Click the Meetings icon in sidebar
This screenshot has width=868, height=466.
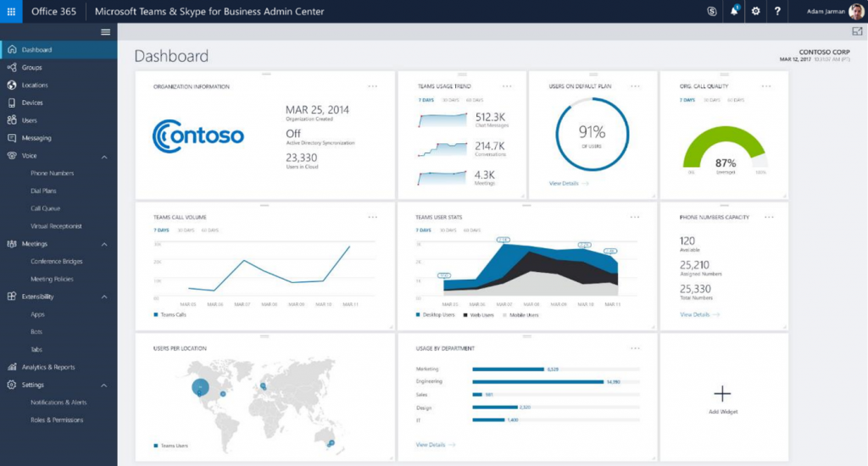click(12, 243)
